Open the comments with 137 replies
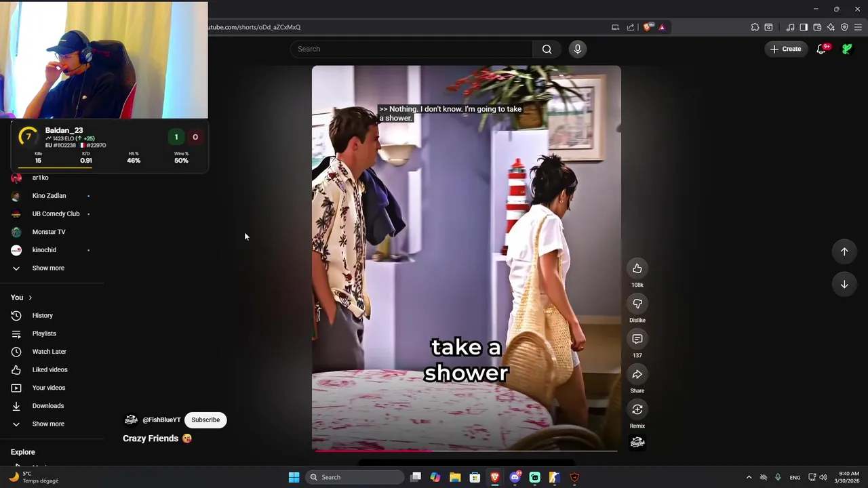 coord(637,339)
